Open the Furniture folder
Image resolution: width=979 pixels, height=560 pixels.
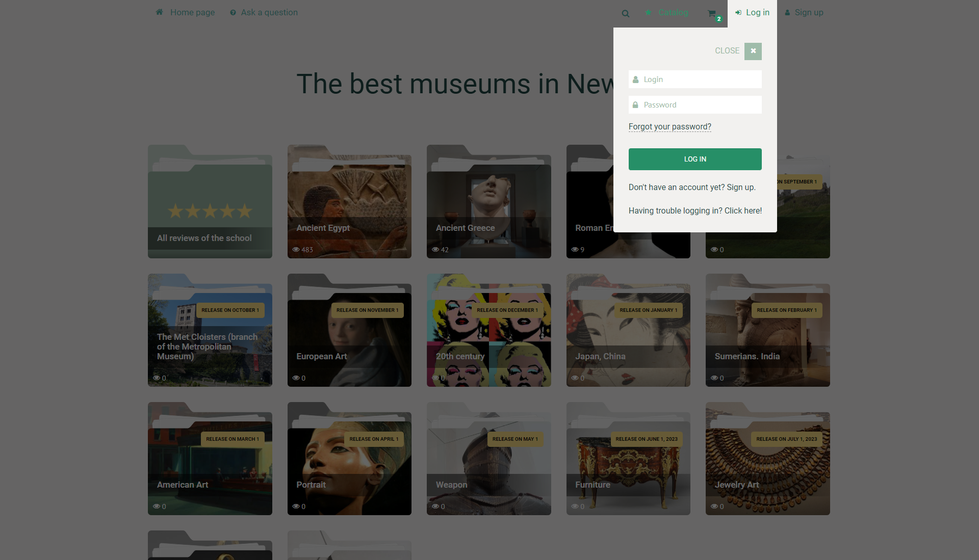point(628,459)
